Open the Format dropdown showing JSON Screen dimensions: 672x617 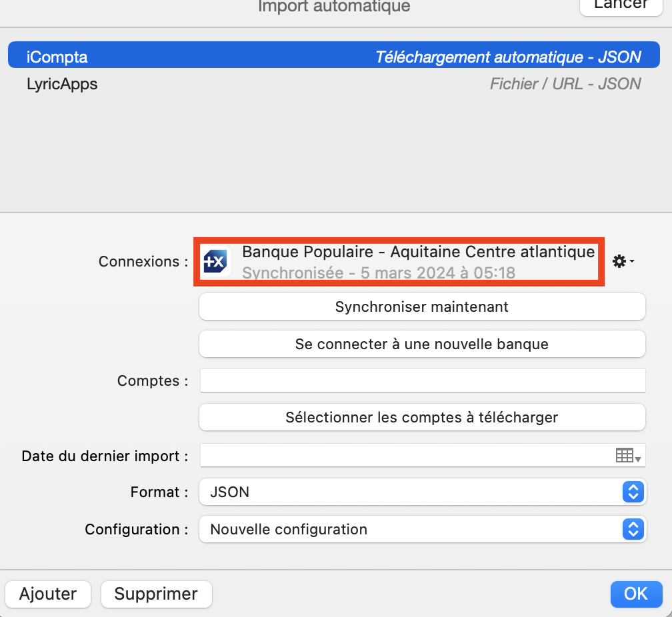click(x=423, y=492)
